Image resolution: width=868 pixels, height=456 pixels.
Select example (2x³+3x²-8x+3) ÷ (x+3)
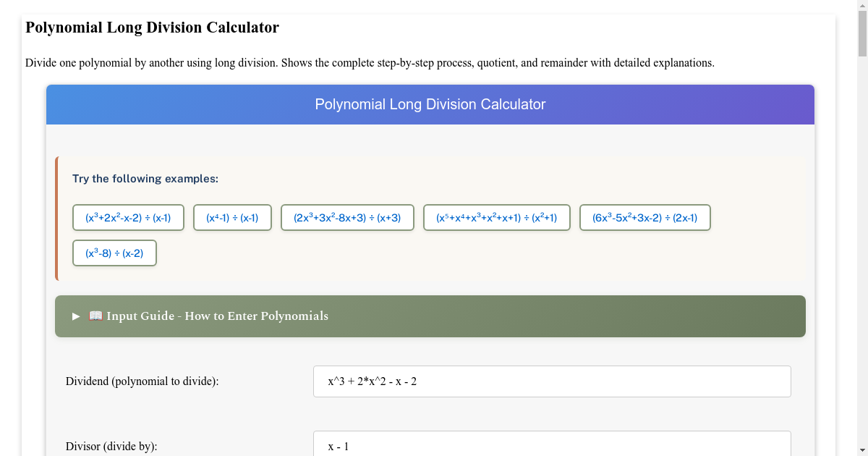[x=347, y=217]
